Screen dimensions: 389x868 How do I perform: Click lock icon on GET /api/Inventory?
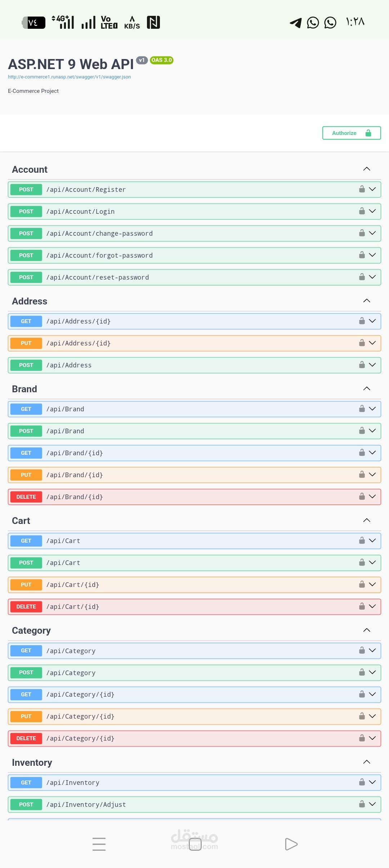tap(362, 782)
